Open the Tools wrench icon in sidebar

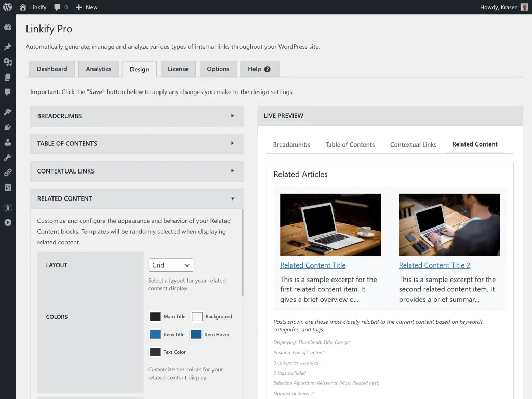9,157
